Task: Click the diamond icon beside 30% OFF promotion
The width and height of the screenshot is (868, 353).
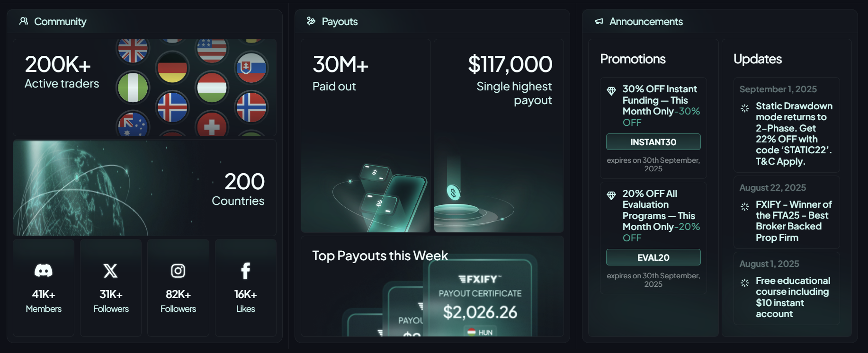Action: 611,90
